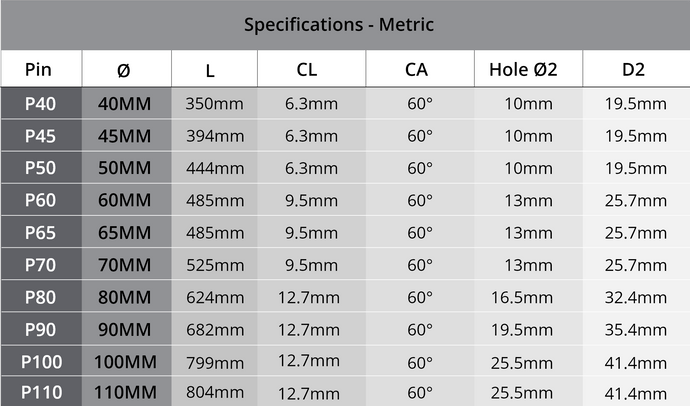Click the 525mm length value

coord(214,265)
